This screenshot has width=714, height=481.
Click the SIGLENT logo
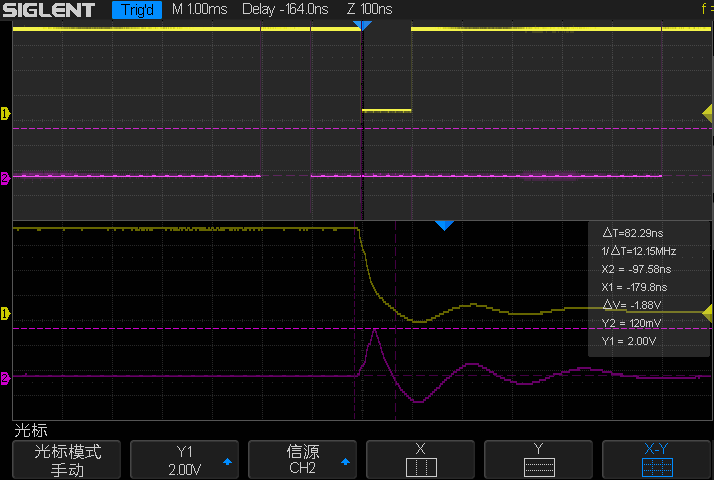tap(50, 10)
